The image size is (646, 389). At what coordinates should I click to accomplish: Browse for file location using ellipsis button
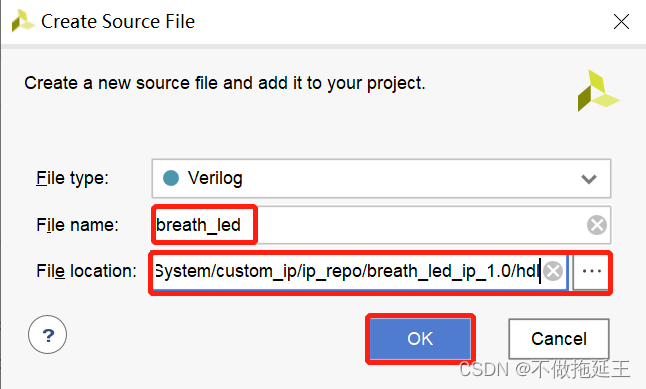pyautogui.click(x=591, y=271)
